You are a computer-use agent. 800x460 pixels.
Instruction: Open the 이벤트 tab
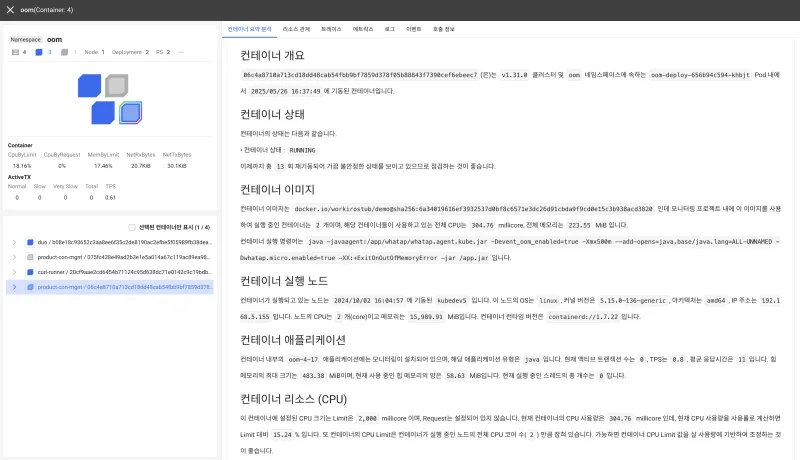pos(413,29)
